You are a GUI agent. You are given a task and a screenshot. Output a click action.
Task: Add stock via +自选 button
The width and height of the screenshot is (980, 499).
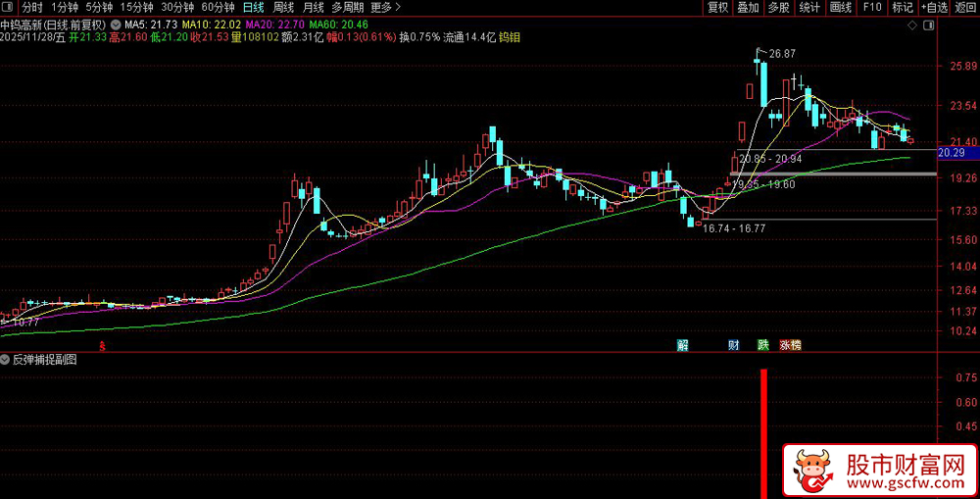click(x=934, y=8)
